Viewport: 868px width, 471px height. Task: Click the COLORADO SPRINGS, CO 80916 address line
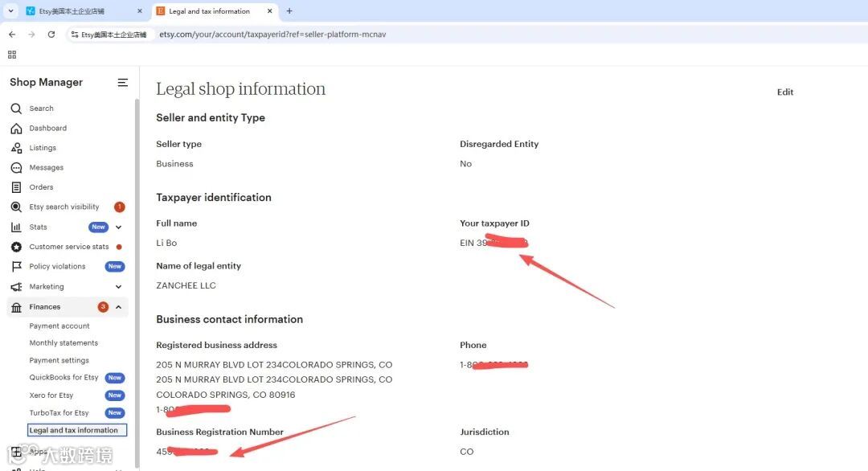(226, 395)
